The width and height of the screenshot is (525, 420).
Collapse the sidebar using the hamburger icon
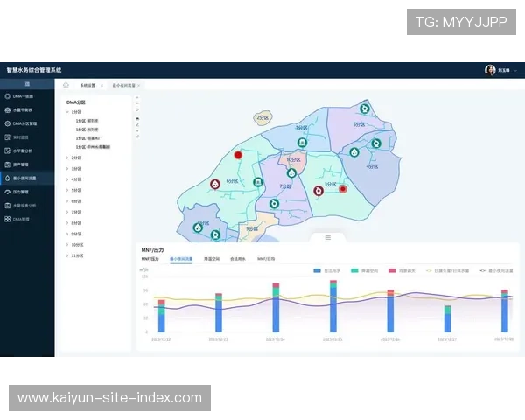point(27,83)
